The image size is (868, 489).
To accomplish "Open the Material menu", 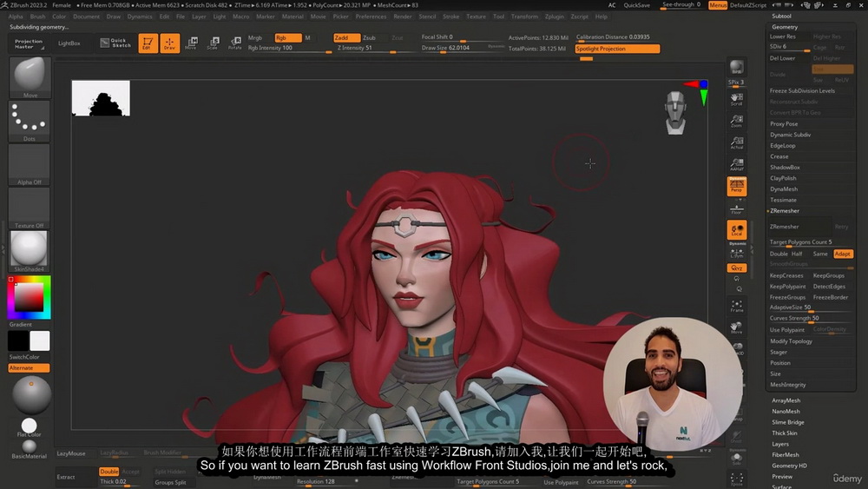I will [x=293, y=17].
